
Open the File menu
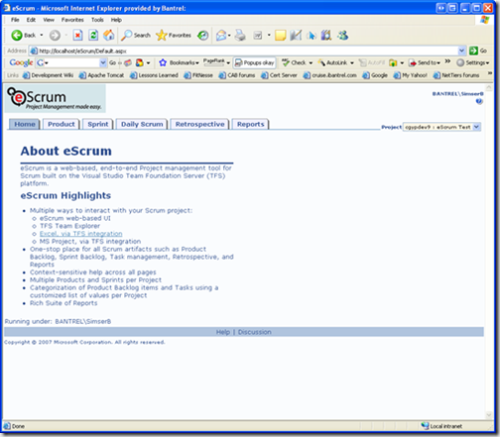pos(15,20)
